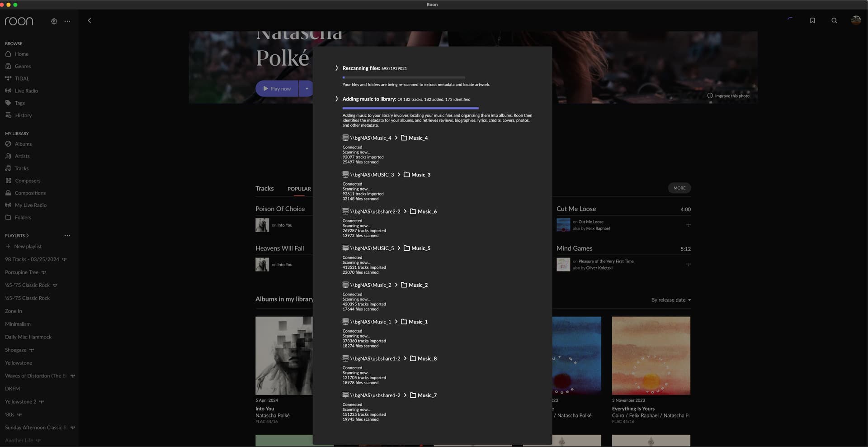Image resolution: width=868 pixels, height=447 pixels.
Task: Open playlists more options dots
Action: (x=67, y=235)
